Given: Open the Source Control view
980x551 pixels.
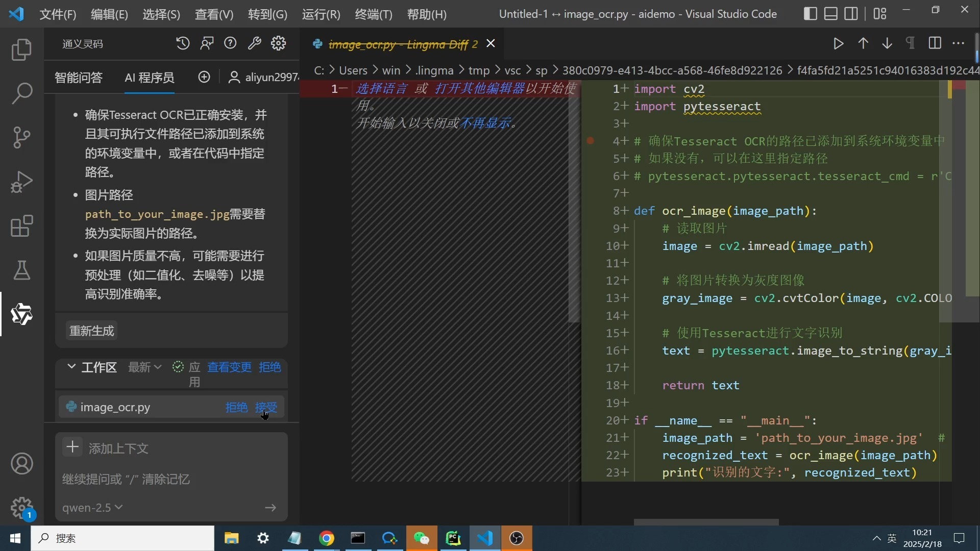Looking at the screenshot, I should click(21, 137).
